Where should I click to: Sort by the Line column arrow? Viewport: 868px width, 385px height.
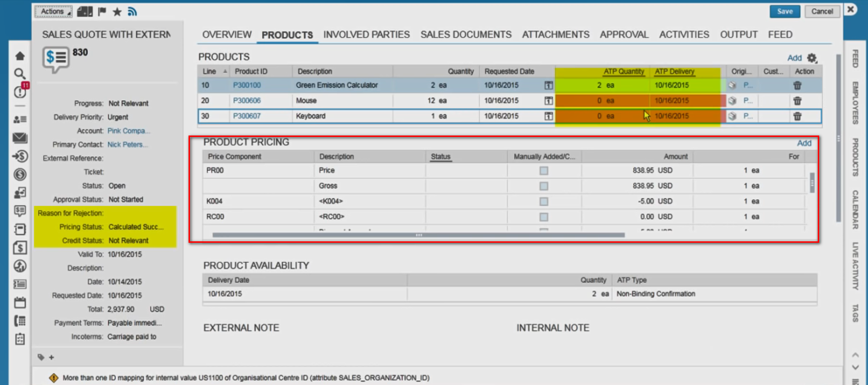(x=225, y=71)
